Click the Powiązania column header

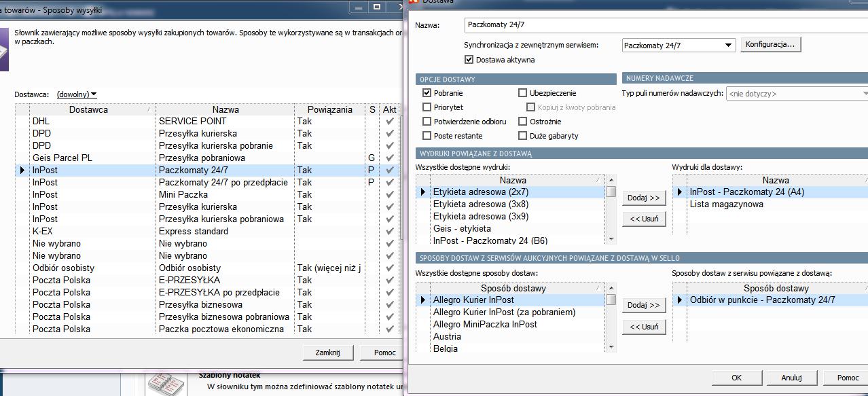[329, 109]
